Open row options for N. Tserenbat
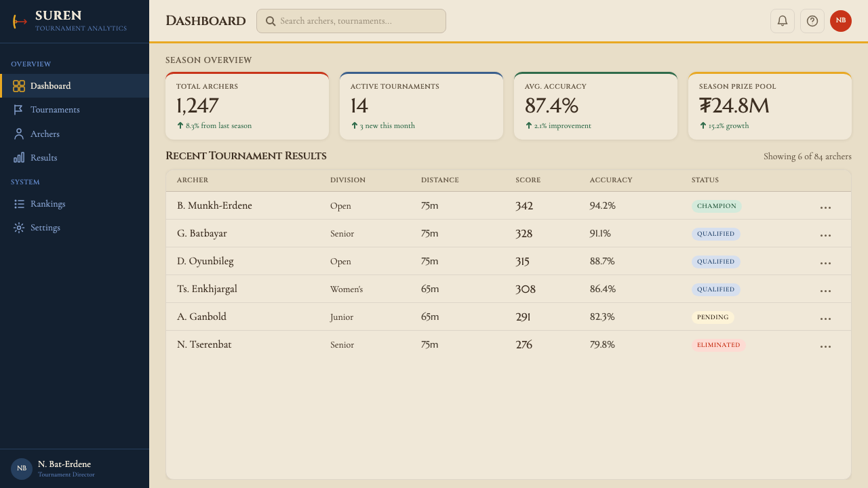This screenshot has width=868, height=488. (825, 346)
